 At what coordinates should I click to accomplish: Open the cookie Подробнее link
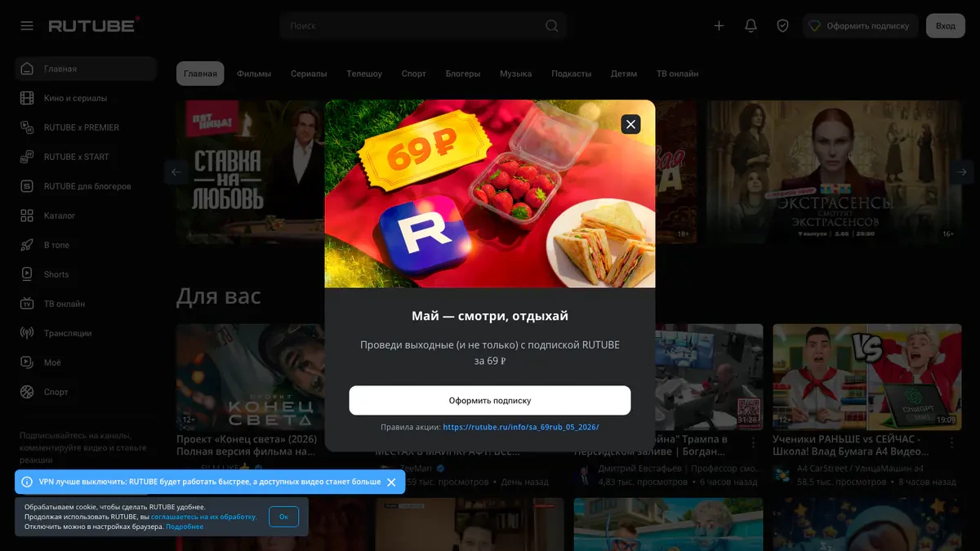click(185, 527)
